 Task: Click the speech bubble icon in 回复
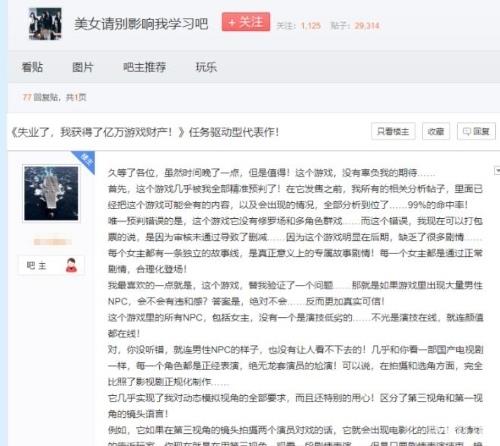pos(467,132)
